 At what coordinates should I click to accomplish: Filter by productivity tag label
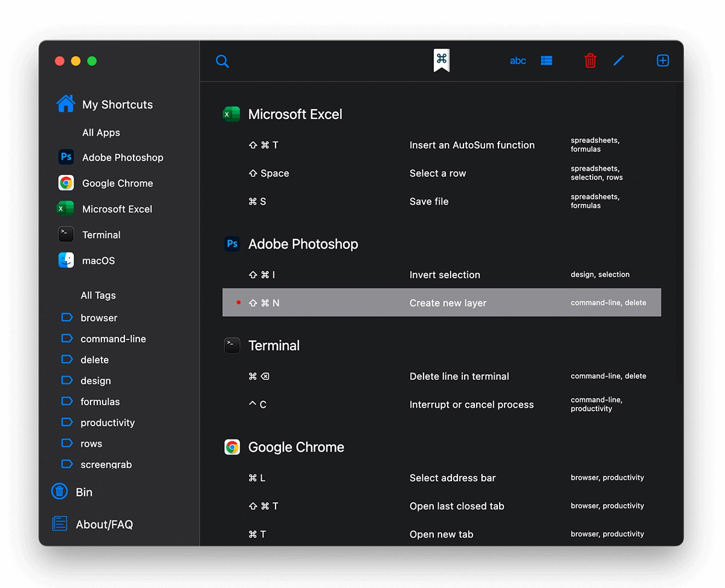(x=108, y=423)
